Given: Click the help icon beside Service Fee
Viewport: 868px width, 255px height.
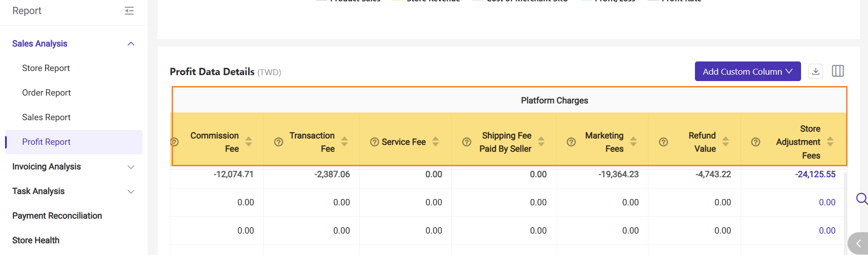Looking at the screenshot, I should [374, 142].
